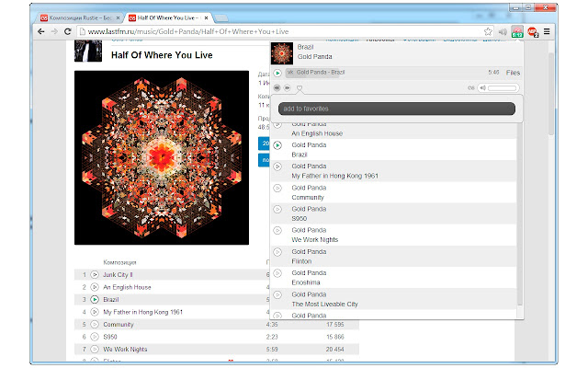Open My Father in Hong Kong 1961 link
Image resolution: width=588 pixels, height=368 pixels.
pyautogui.click(x=143, y=312)
